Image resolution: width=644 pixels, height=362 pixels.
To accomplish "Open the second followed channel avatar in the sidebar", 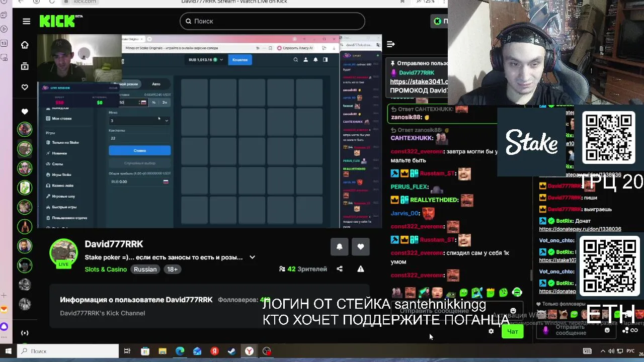I will pyautogui.click(x=25, y=148).
